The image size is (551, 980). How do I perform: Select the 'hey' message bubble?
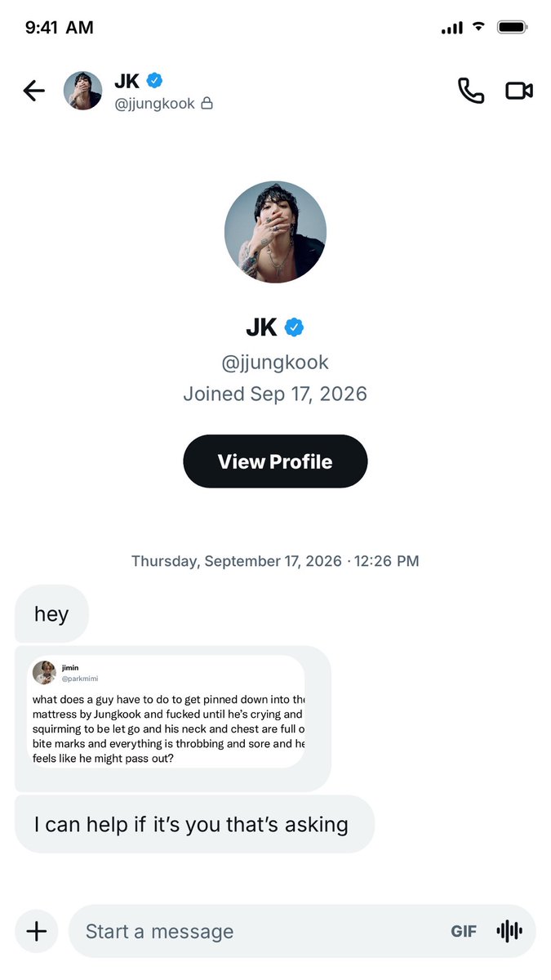(x=51, y=613)
